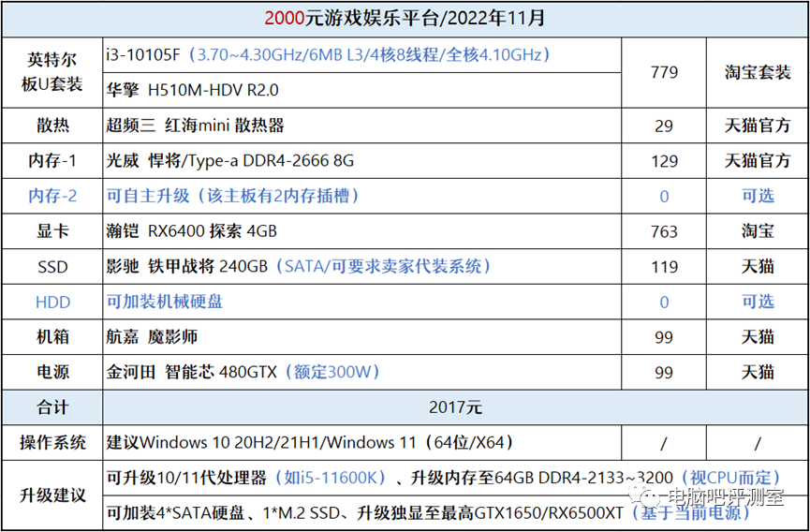Click the '99' price in 机箱 row
The image size is (810, 532).
[x=664, y=337]
